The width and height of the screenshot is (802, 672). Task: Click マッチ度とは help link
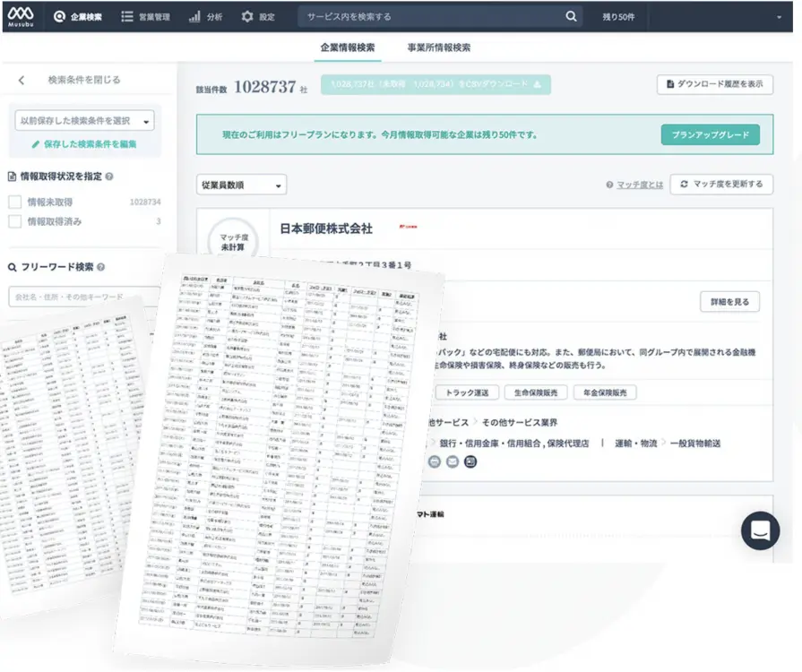pyautogui.click(x=639, y=185)
